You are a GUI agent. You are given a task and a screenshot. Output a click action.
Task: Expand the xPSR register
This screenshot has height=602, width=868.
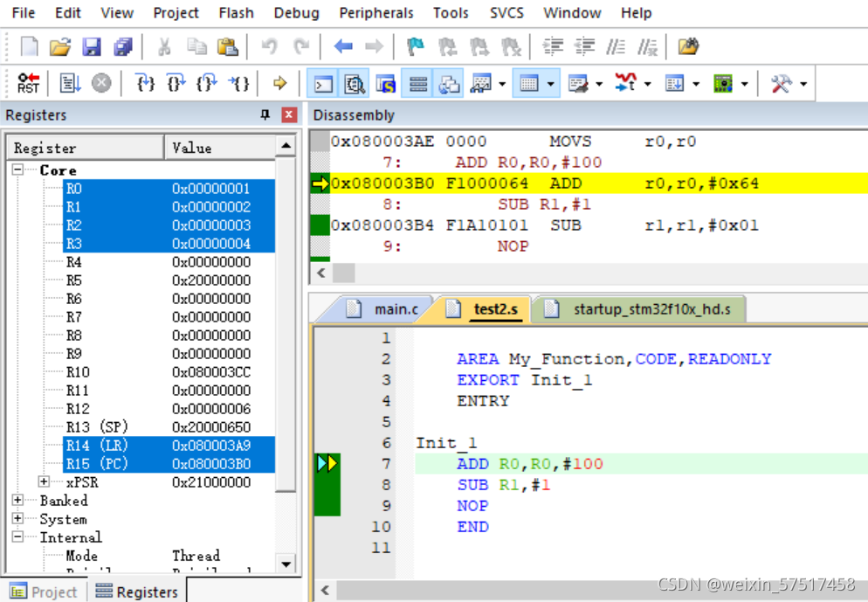pos(45,481)
